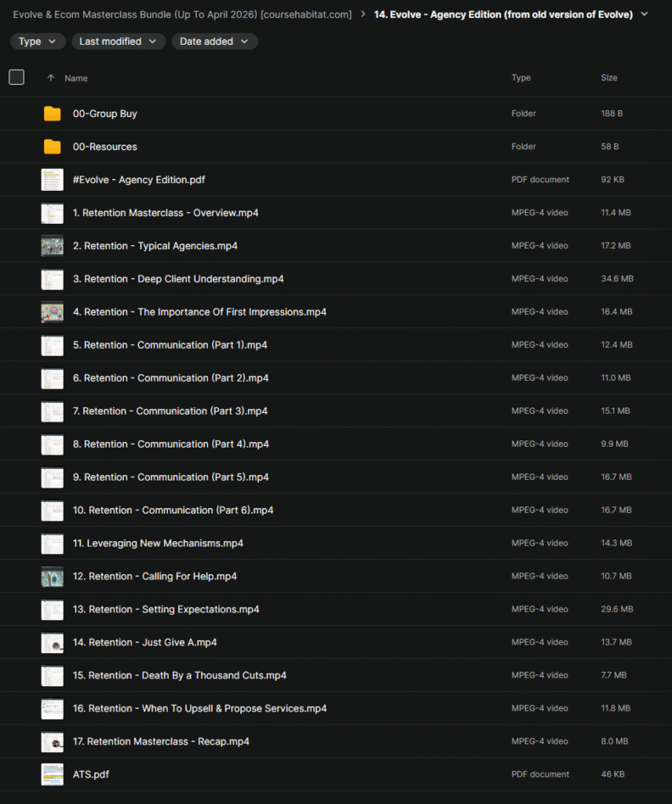Click the ATS.pdf document icon
The height and width of the screenshot is (804, 672).
point(52,774)
